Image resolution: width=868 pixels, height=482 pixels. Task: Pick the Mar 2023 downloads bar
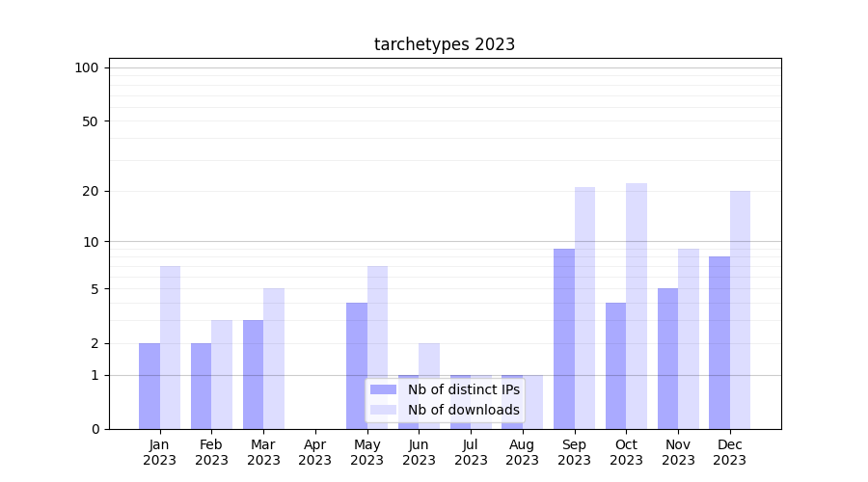pyautogui.click(x=274, y=359)
